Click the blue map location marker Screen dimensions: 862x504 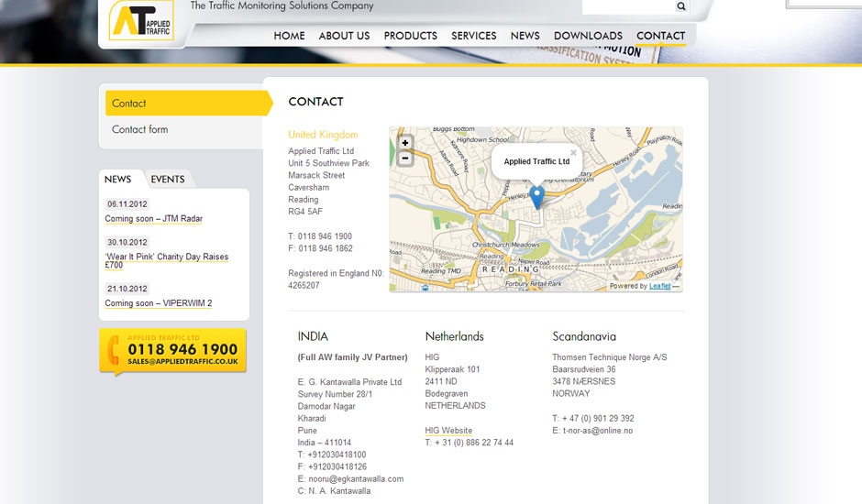click(x=537, y=197)
